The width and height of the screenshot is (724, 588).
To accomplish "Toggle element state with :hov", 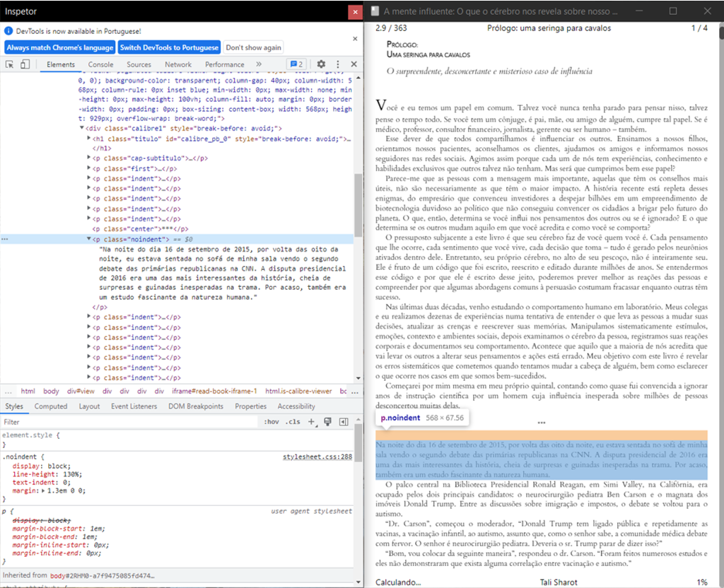I will point(271,422).
